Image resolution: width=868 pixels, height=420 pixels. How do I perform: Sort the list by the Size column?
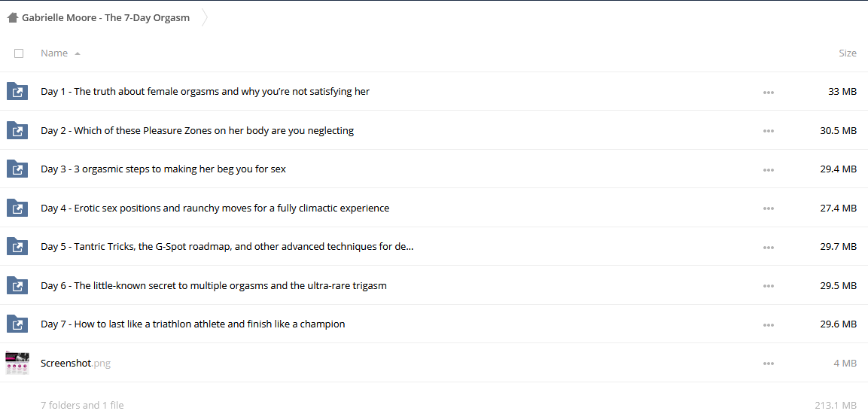click(848, 53)
